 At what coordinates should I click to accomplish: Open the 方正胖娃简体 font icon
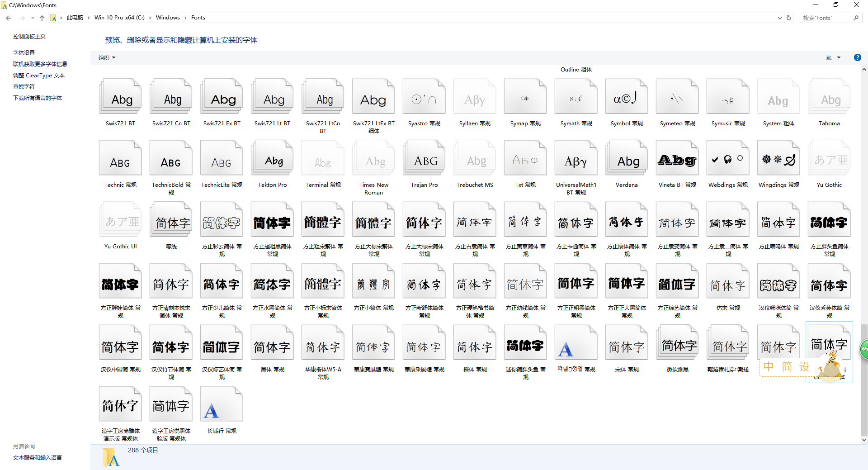pyautogui.click(x=120, y=281)
